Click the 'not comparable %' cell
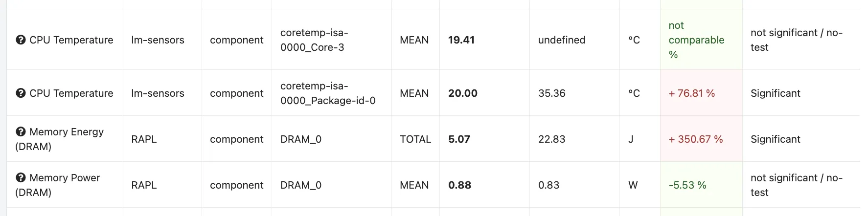The width and height of the screenshot is (868, 216). click(701, 40)
